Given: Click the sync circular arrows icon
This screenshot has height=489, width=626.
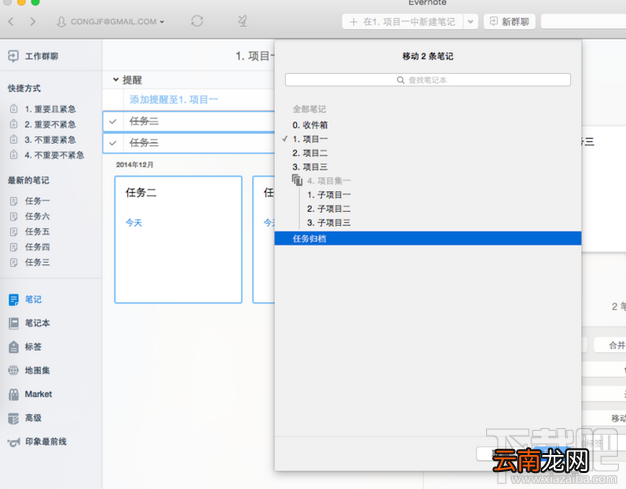Looking at the screenshot, I should 197,21.
